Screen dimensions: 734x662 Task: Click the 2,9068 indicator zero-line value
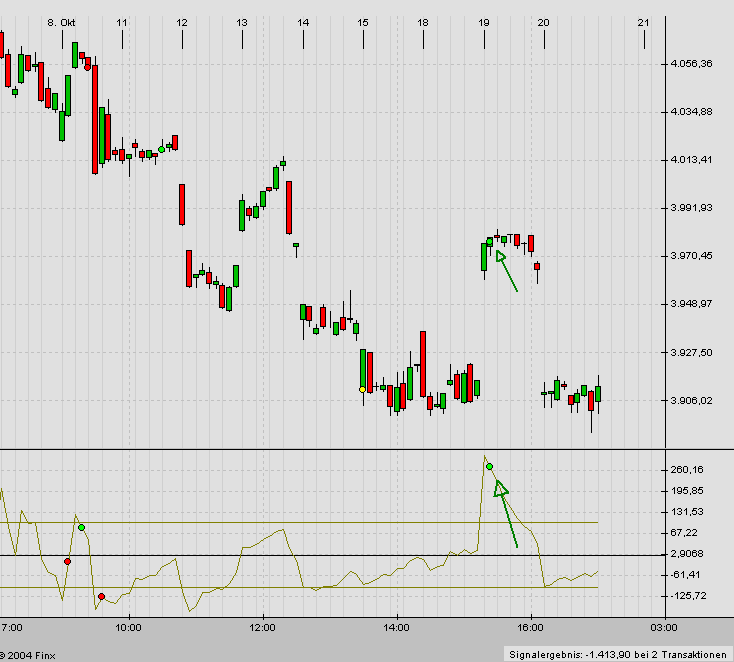(687, 554)
